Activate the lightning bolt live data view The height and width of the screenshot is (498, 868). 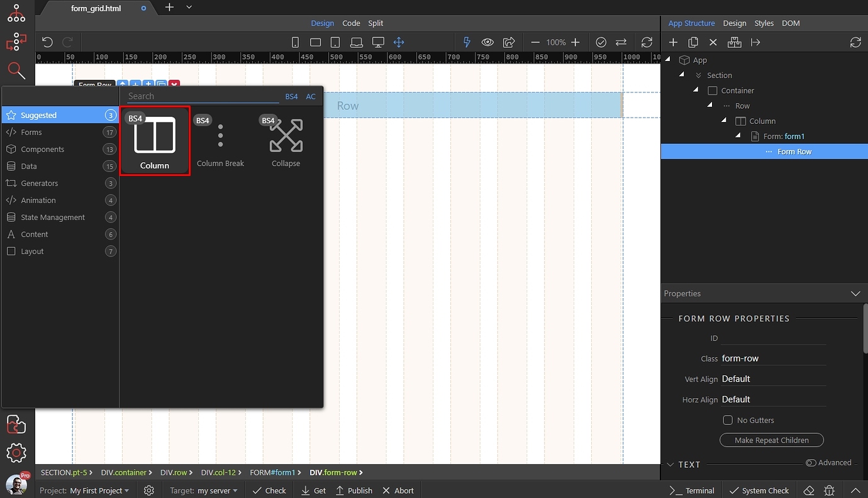(x=466, y=41)
